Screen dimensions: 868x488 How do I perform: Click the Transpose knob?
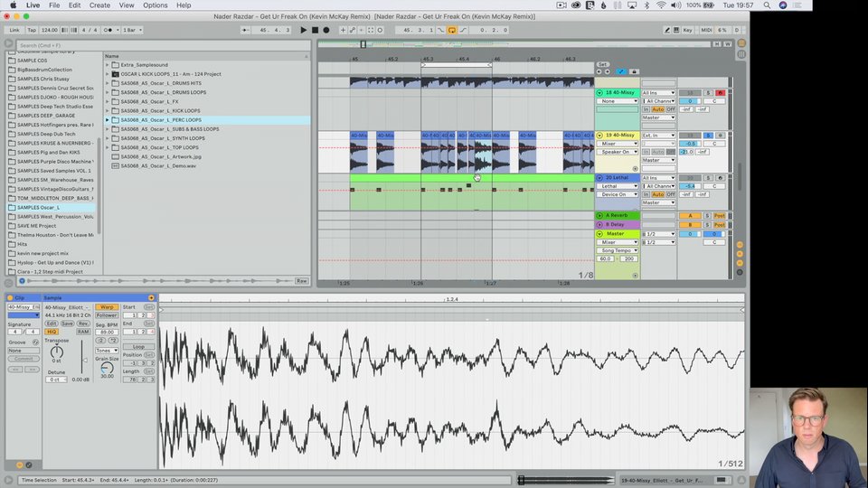(56, 352)
